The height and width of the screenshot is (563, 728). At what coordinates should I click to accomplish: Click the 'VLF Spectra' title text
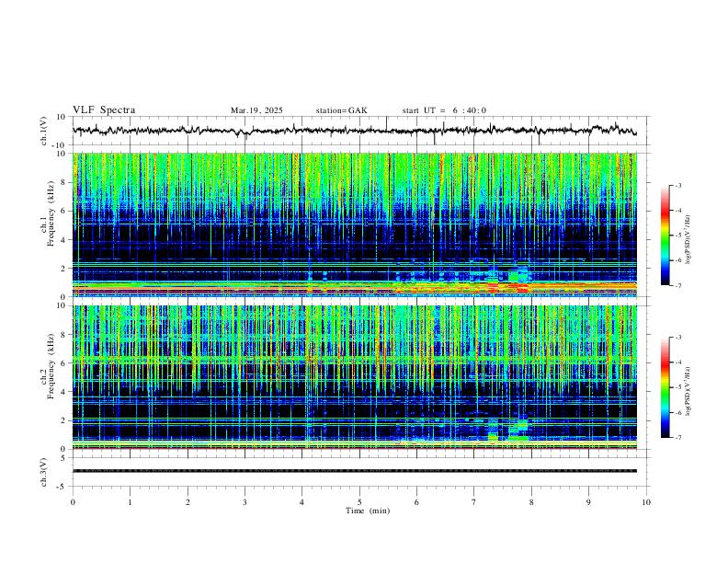pos(104,109)
